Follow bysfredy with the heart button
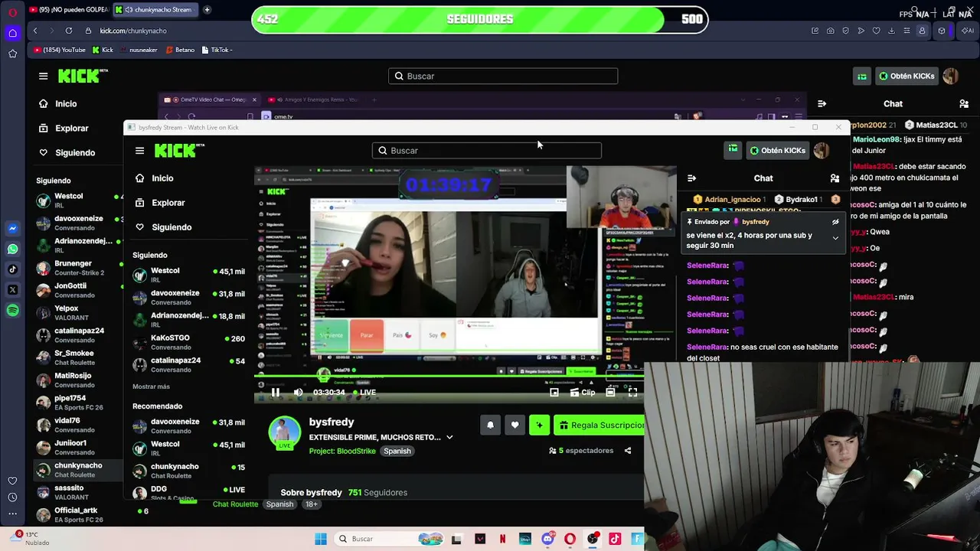Image resolution: width=980 pixels, height=551 pixels. coord(514,425)
